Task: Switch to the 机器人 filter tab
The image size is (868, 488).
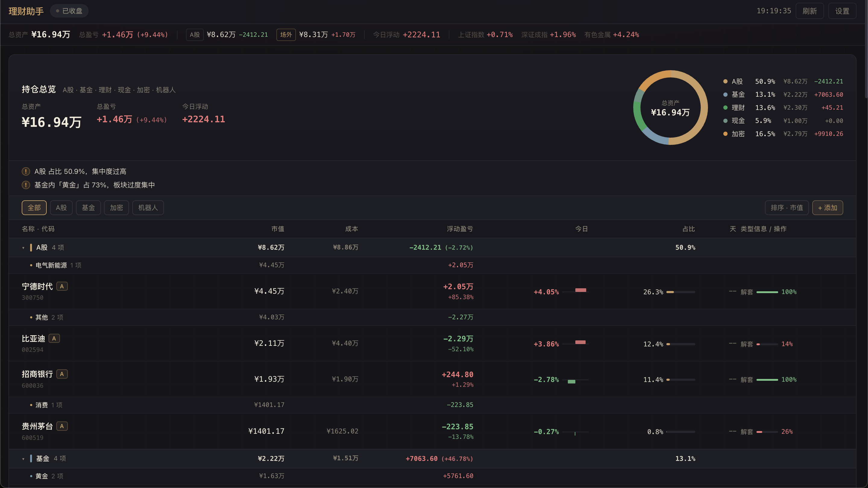Action: coord(148,208)
